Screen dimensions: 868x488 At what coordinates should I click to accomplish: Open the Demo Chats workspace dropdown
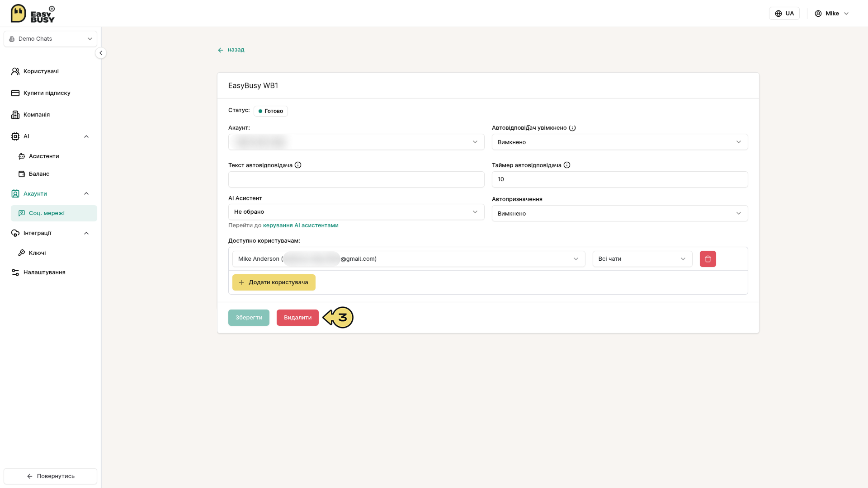coord(50,39)
